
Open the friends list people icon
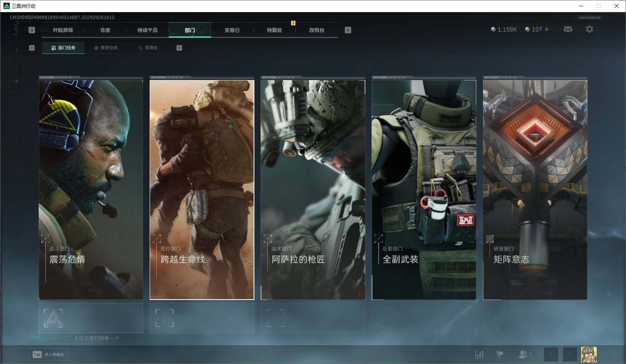[522, 354]
